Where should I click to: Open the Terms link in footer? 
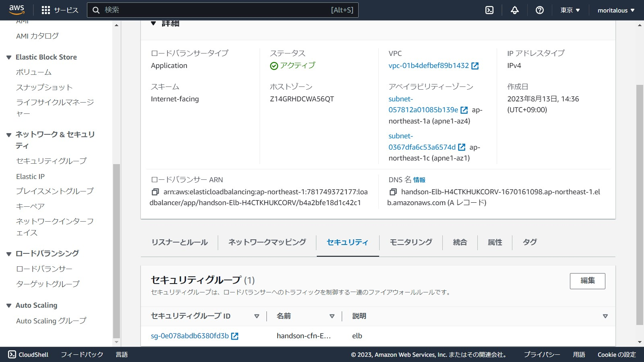click(x=579, y=354)
